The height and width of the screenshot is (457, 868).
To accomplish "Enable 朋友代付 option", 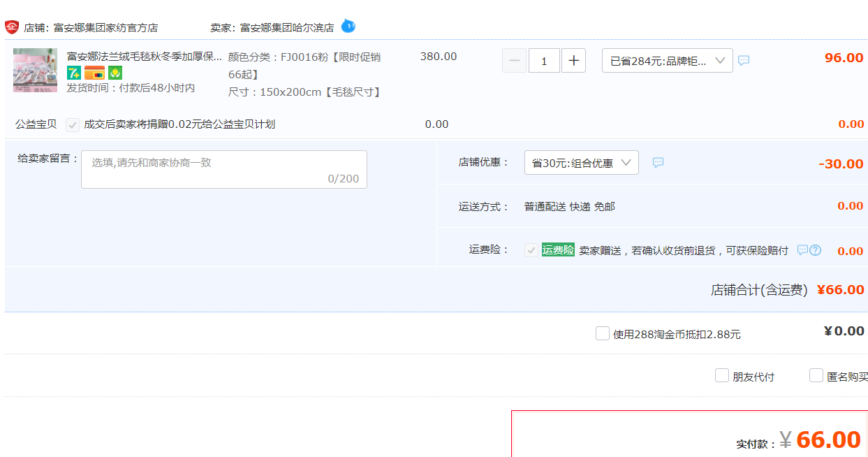I will click(722, 375).
